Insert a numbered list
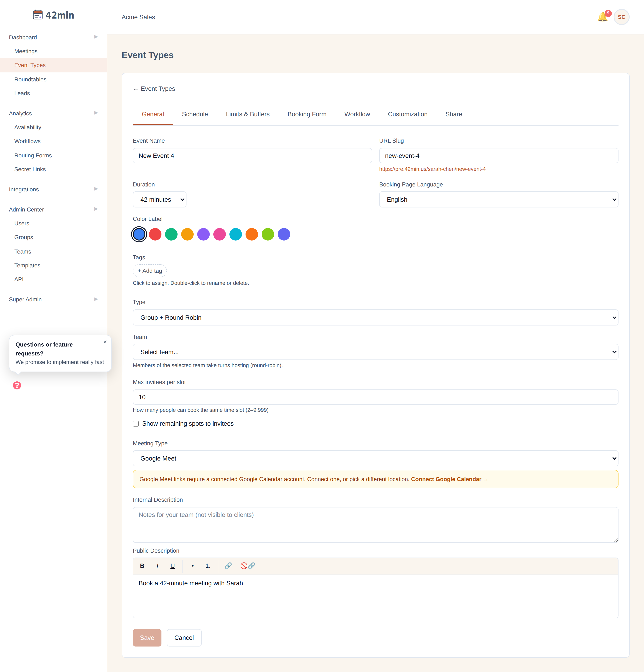 [x=208, y=566]
